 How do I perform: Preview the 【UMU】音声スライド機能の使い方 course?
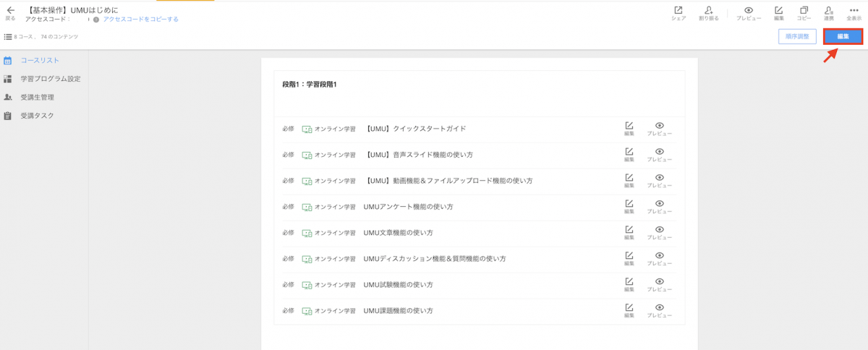click(659, 155)
